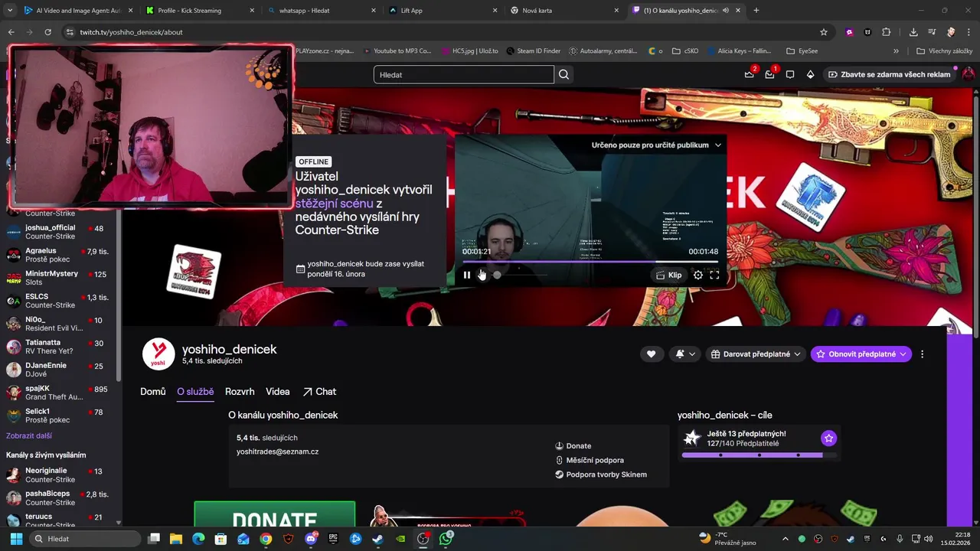Click the taskbar volume speaker icon
The width and height of the screenshot is (980, 551).
[x=929, y=539]
